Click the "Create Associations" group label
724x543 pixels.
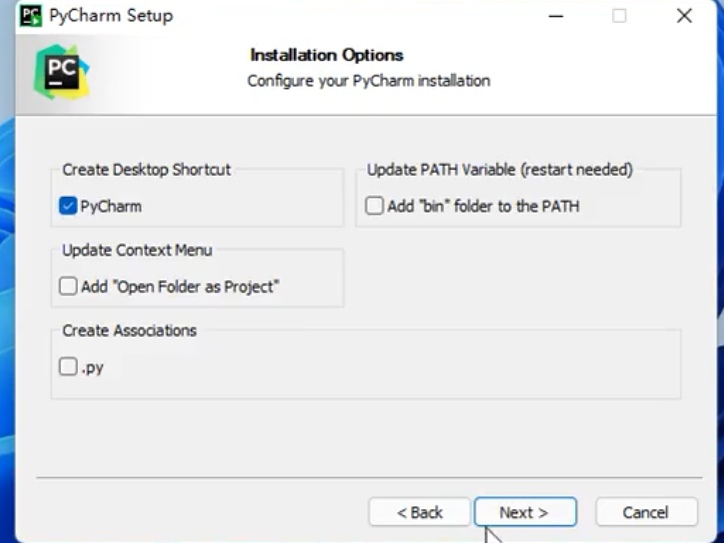(129, 330)
